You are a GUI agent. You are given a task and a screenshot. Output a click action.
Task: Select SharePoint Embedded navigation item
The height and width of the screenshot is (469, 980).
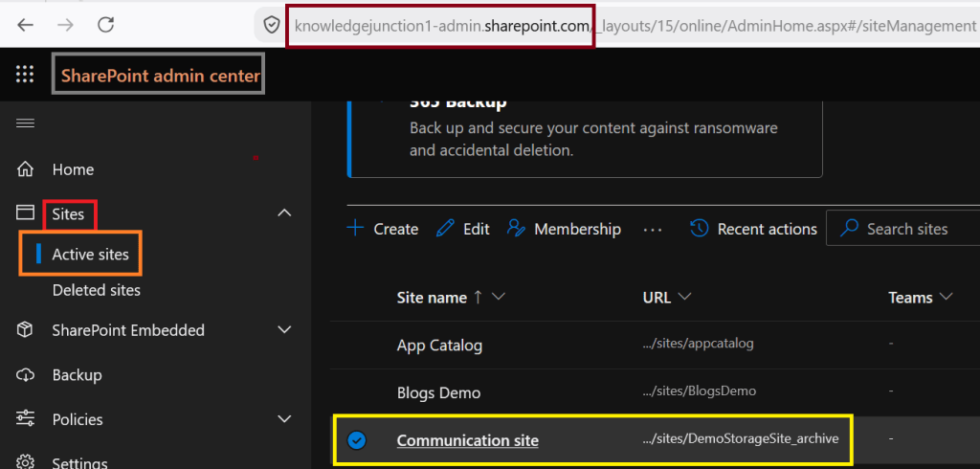[128, 330]
